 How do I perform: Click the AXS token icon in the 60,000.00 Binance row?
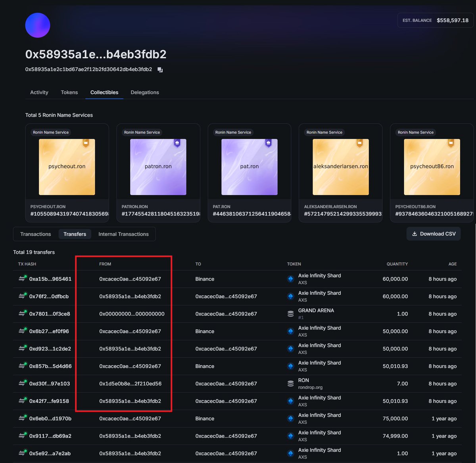pos(290,279)
